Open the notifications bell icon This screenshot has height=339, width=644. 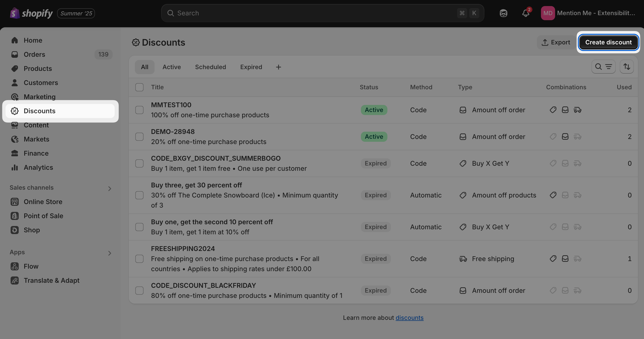(x=526, y=13)
